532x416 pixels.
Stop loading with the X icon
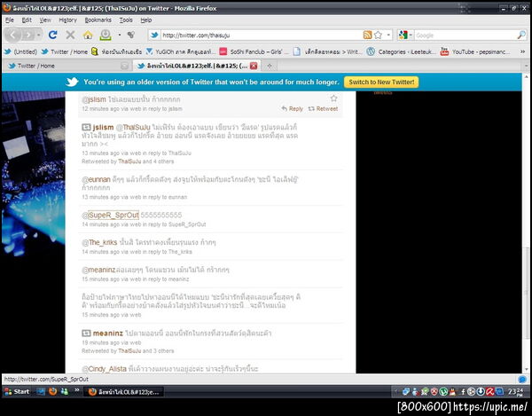coord(70,35)
